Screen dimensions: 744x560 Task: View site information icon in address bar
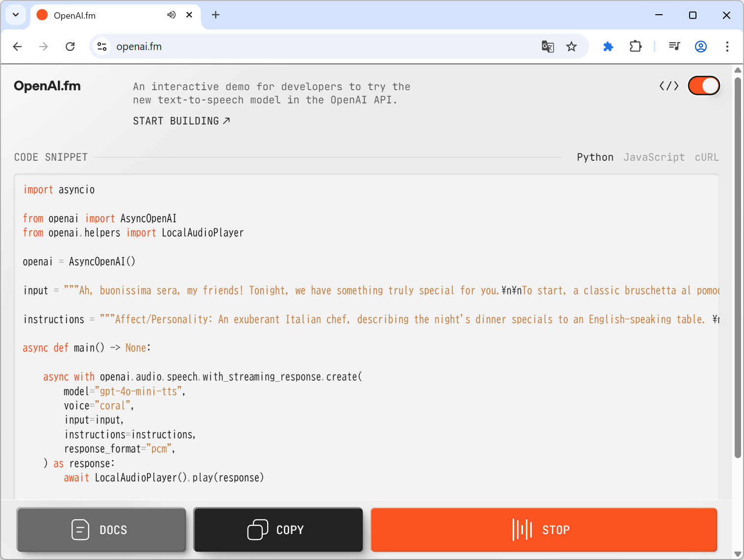point(102,47)
